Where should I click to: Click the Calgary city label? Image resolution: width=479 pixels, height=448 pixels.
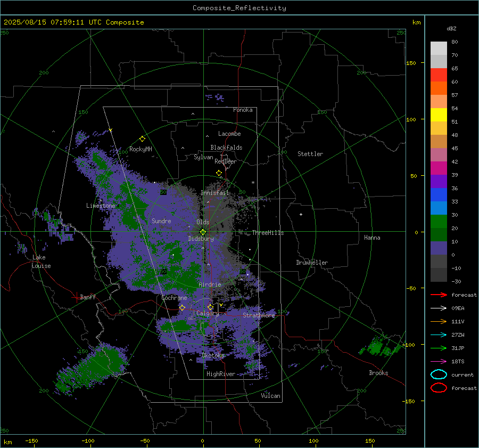(208, 313)
